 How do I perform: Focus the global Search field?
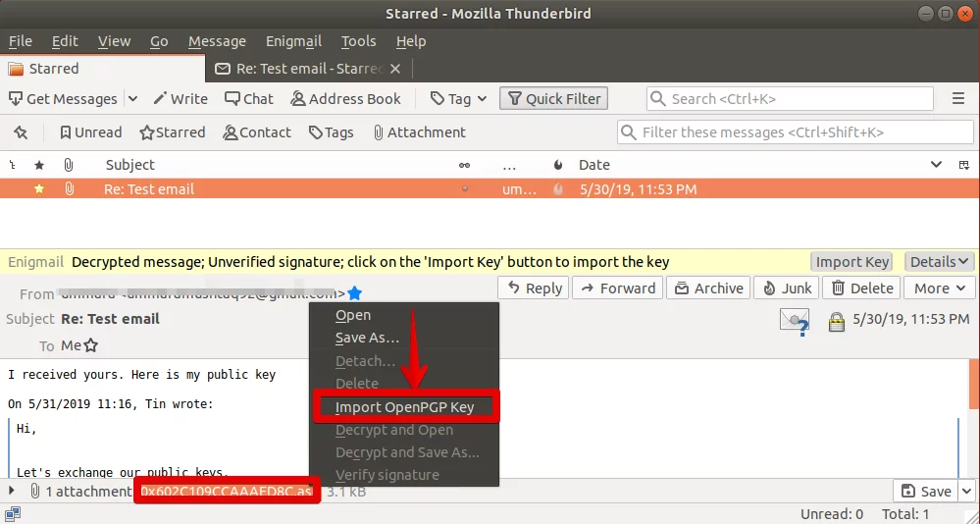790,99
